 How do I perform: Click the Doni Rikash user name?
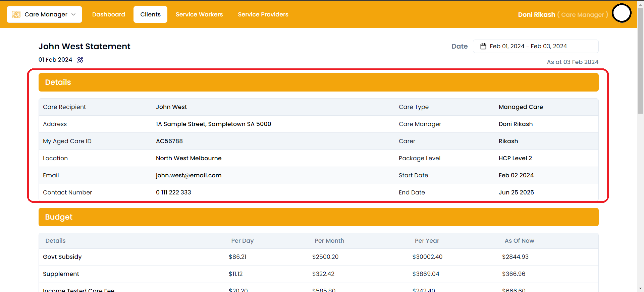pos(536,14)
